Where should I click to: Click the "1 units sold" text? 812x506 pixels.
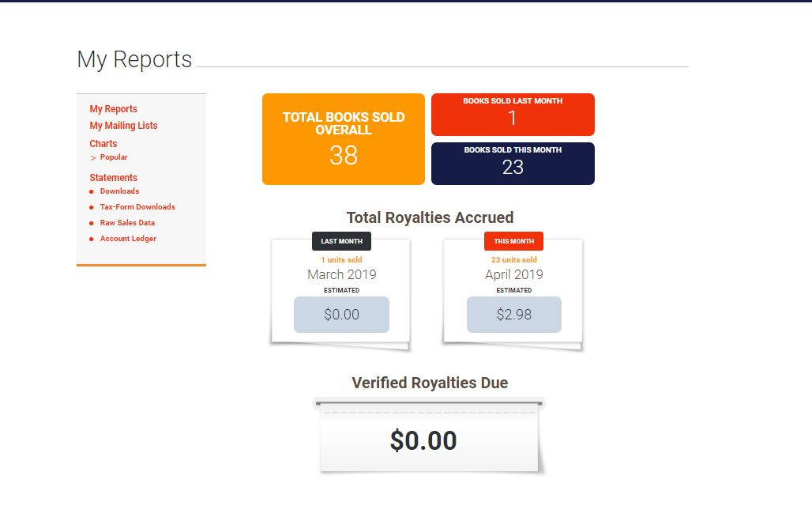coord(341,260)
